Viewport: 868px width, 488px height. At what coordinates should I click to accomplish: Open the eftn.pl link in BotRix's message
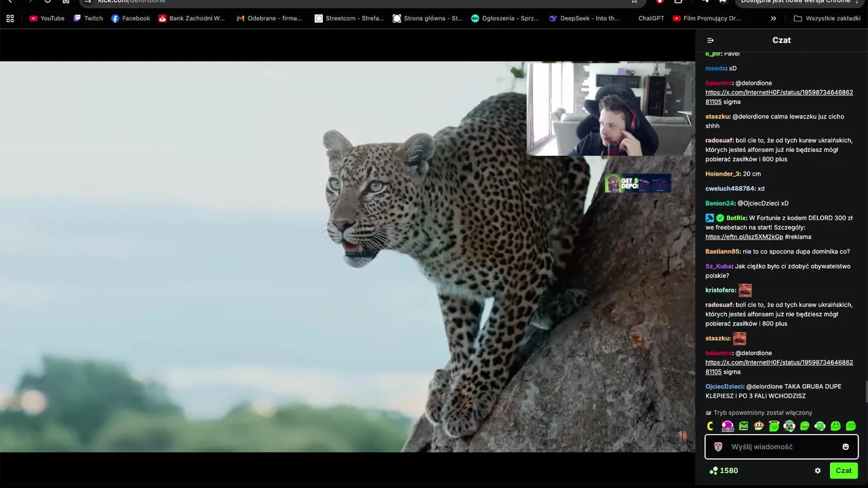(744, 237)
